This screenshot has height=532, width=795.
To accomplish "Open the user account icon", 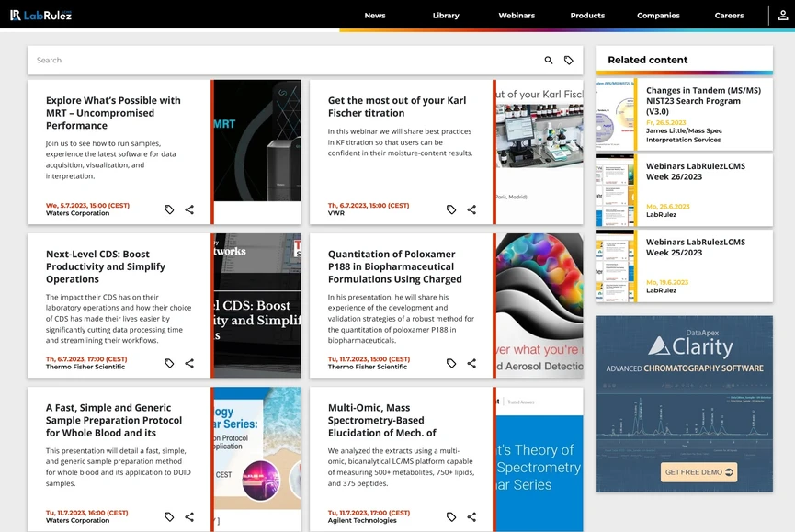I will [782, 16].
